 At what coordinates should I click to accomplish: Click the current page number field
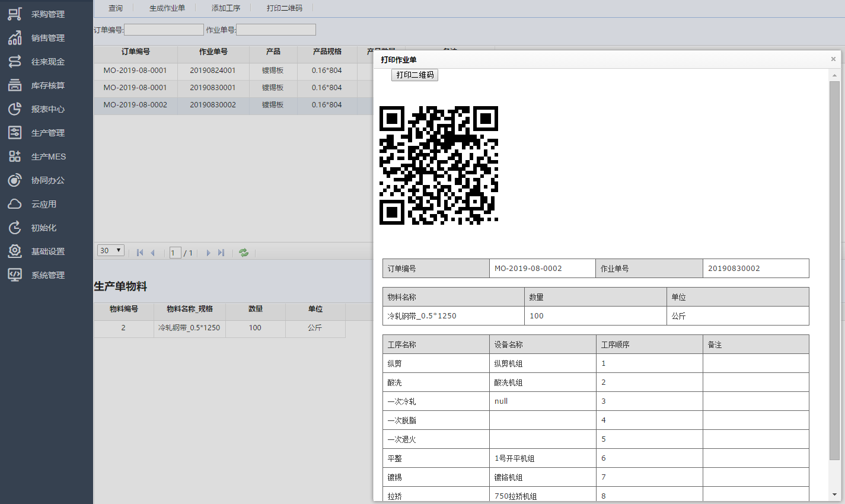tap(175, 253)
